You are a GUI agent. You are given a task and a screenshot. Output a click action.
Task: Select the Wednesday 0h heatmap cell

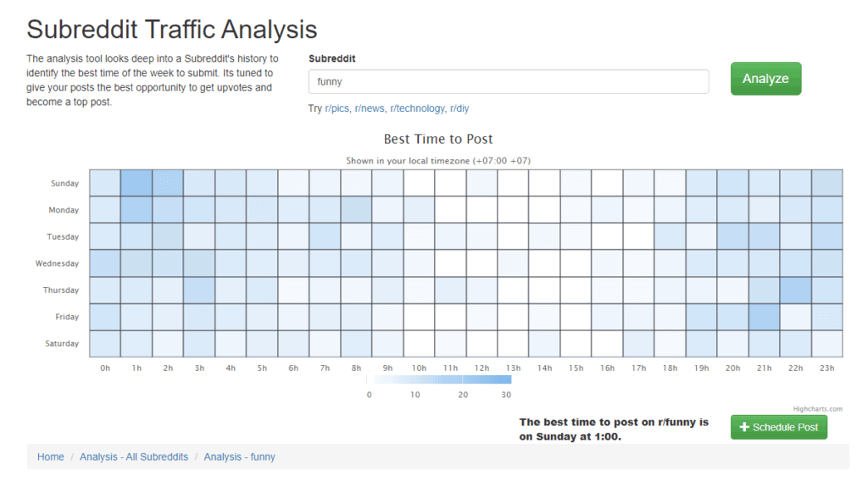pyautogui.click(x=105, y=263)
